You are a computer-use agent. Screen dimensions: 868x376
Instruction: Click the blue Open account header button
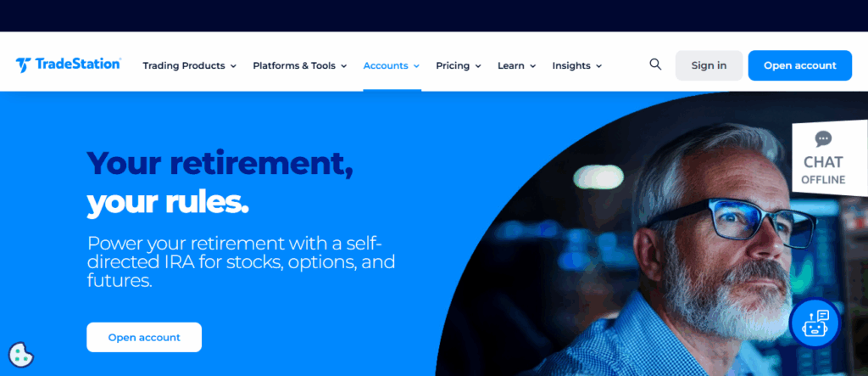click(x=800, y=65)
